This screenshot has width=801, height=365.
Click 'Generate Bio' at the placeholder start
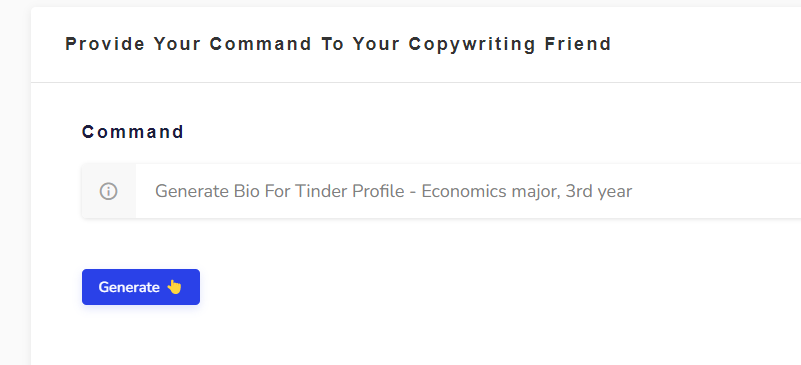[207, 191]
